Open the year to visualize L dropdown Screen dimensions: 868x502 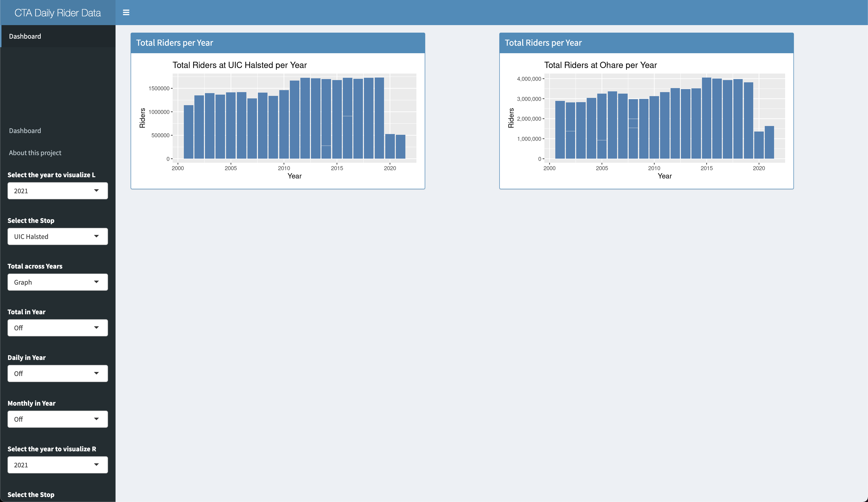click(58, 191)
